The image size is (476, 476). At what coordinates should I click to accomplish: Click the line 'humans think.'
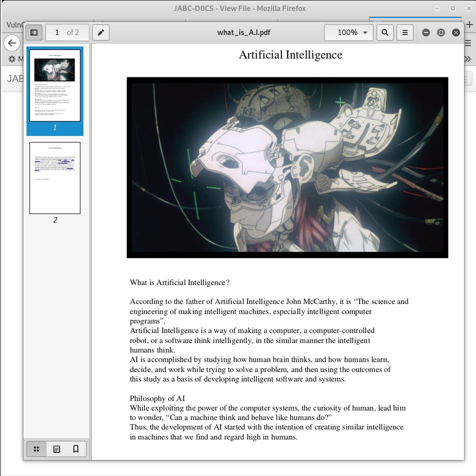(x=152, y=350)
